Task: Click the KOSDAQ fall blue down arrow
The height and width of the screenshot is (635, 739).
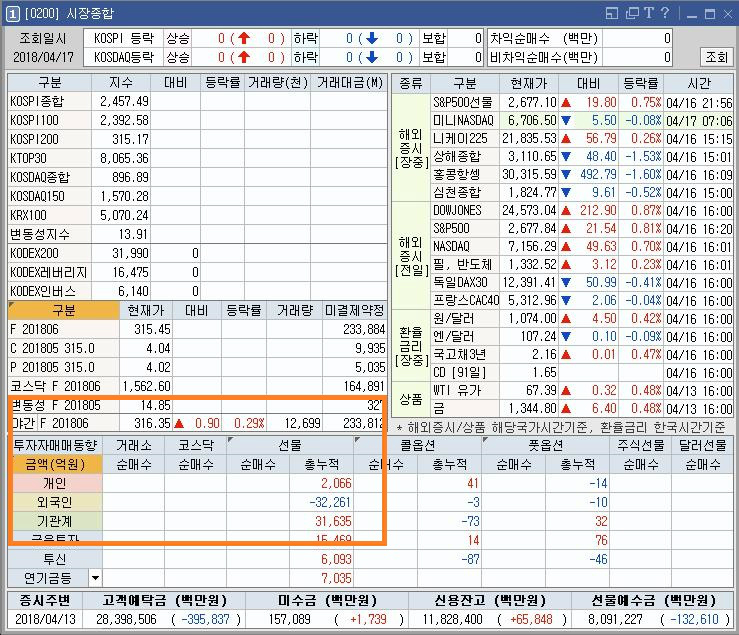Action: tap(369, 57)
